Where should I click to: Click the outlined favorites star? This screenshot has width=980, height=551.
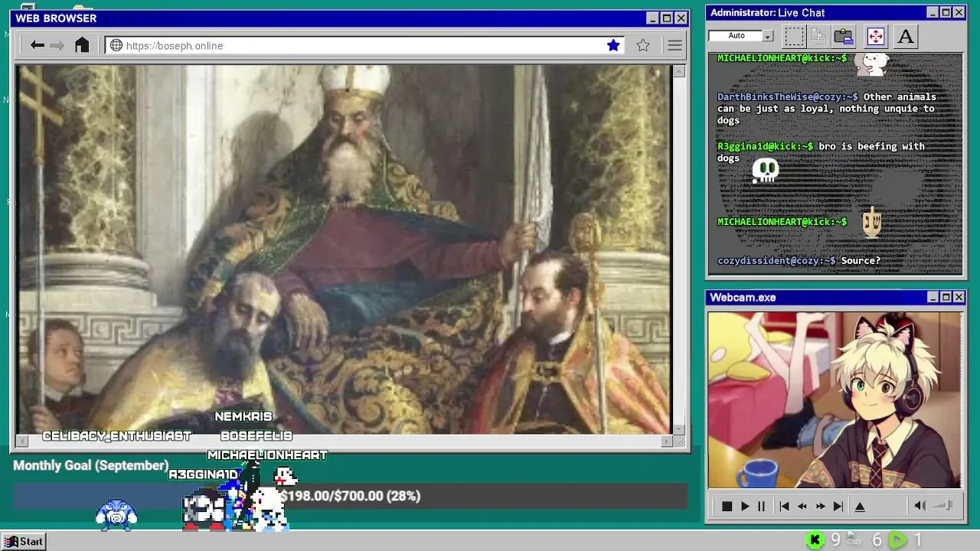[x=643, y=45]
